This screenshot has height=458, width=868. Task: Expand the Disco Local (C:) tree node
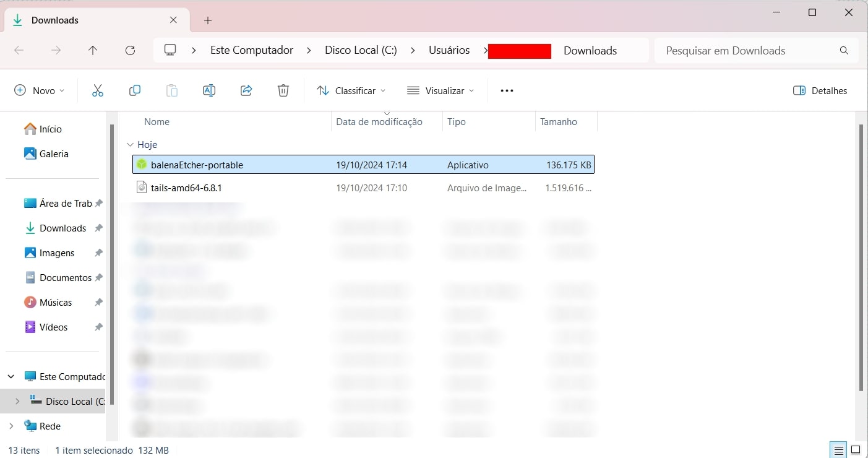pyautogui.click(x=17, y=401)
